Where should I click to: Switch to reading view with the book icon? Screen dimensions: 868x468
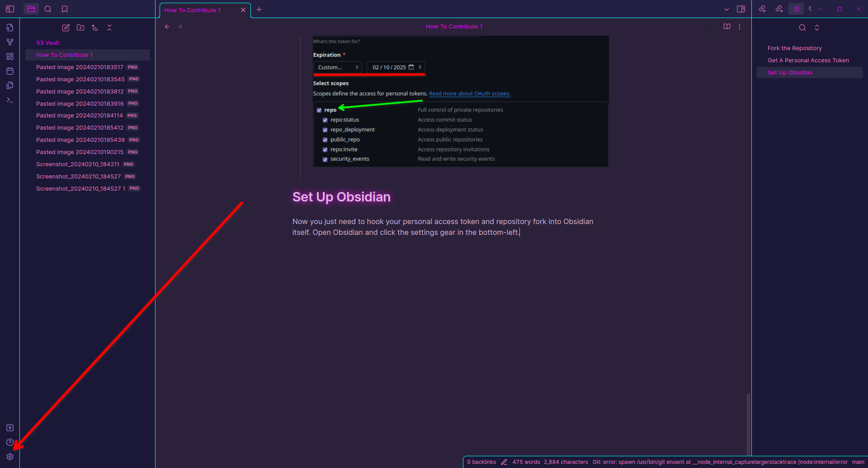(727, 27)
